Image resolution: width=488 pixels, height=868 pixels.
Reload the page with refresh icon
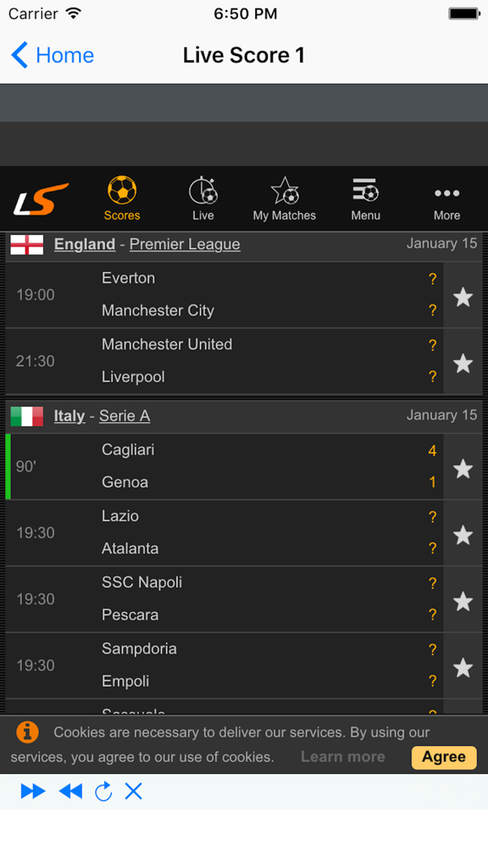tap(103, 791)
